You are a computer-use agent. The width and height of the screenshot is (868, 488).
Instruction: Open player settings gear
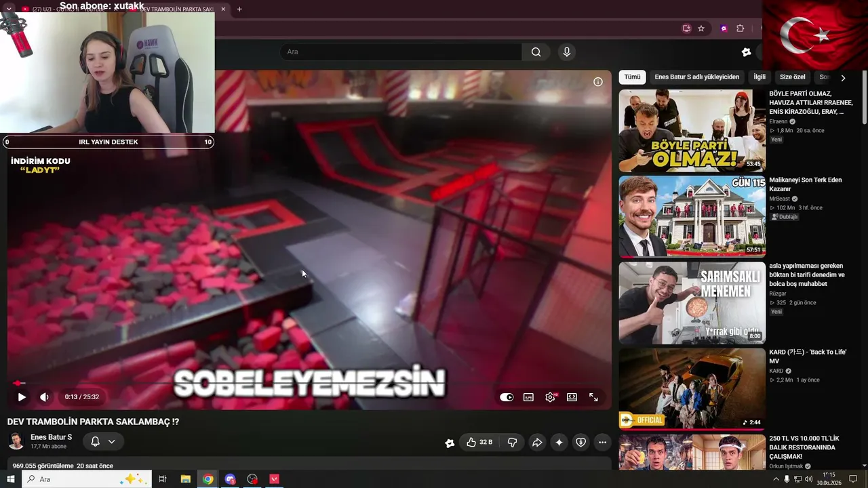pos(550,397)
